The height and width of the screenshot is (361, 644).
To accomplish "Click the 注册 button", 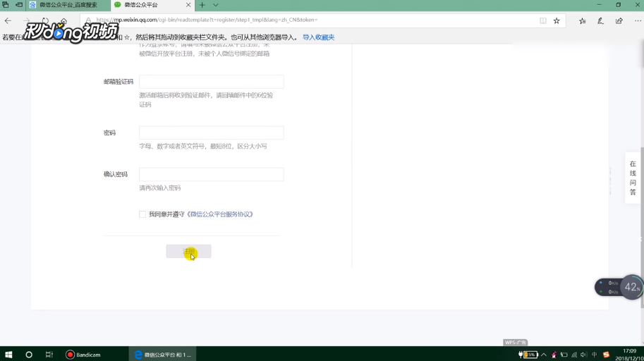I will pos(188,251).
